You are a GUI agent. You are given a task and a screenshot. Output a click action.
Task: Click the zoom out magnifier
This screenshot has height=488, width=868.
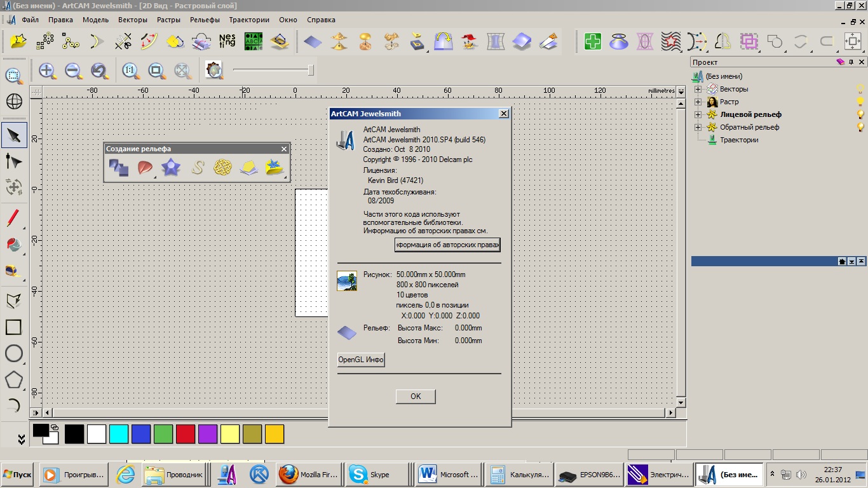[74, 71]
